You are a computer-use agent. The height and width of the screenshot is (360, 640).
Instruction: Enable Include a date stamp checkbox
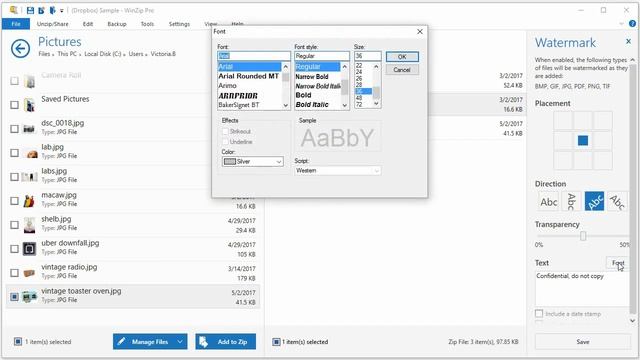(539, 313)
